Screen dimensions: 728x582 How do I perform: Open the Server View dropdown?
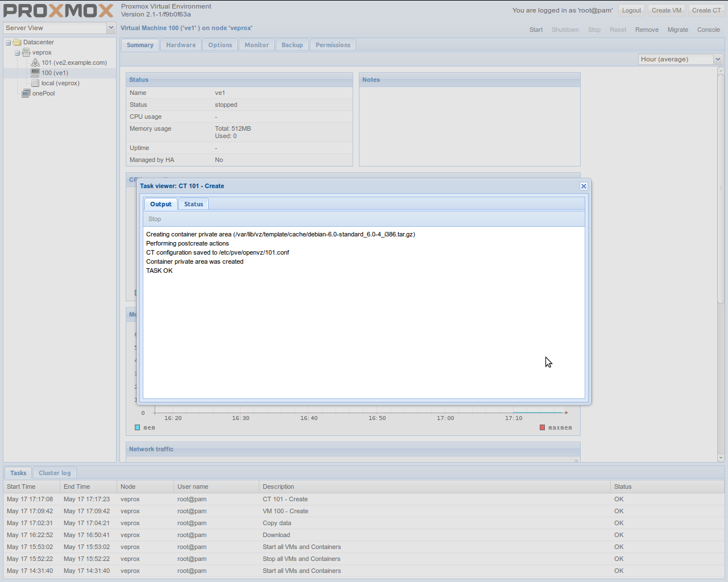tap(111, 27)
